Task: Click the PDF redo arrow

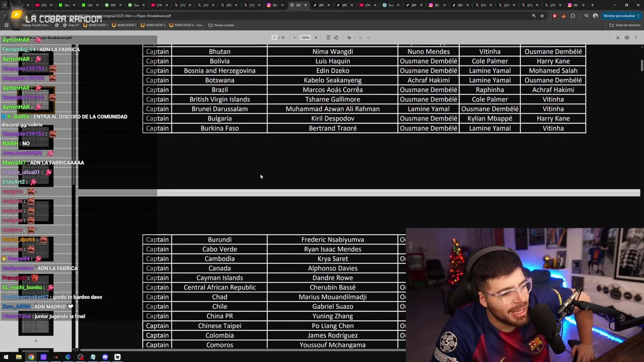Action: (368, 38)
